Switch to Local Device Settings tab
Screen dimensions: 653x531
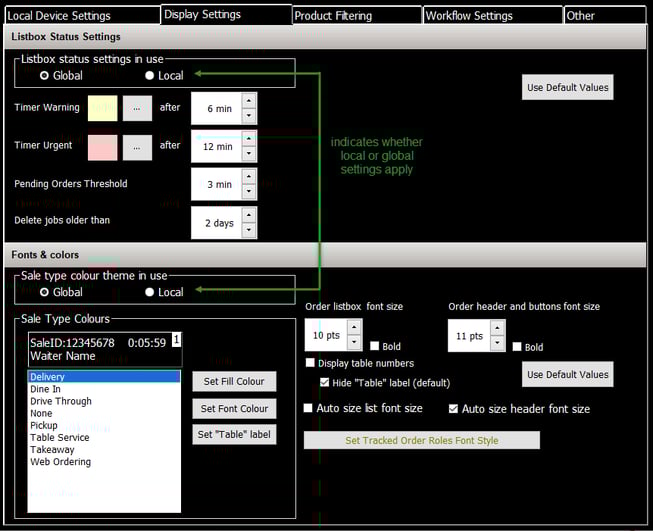pyautogui.click(x=82, y=16)
